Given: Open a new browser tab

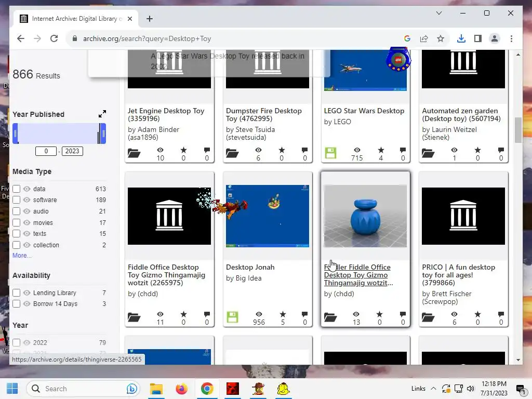Looking at the screenshot, I should (x=150, y=19).
